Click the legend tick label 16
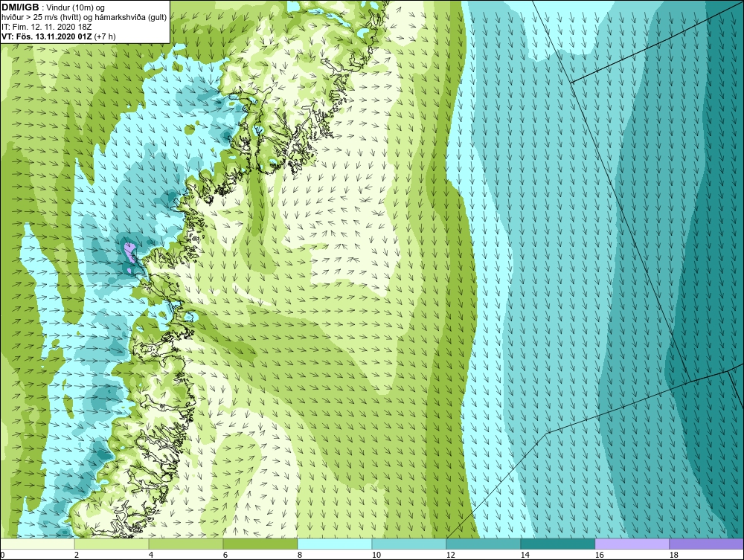This screenshot has width=744, height=560. [x=599, y=555]
